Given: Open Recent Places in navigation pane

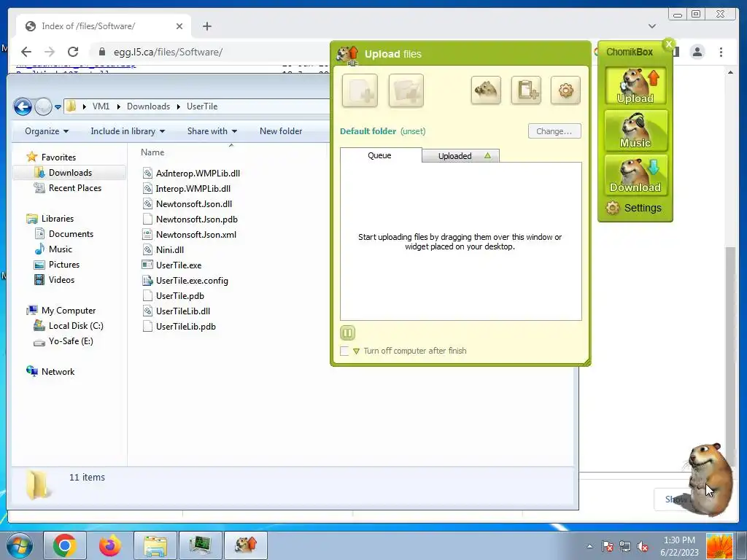Looking at the screenshot, I should 75,188.
